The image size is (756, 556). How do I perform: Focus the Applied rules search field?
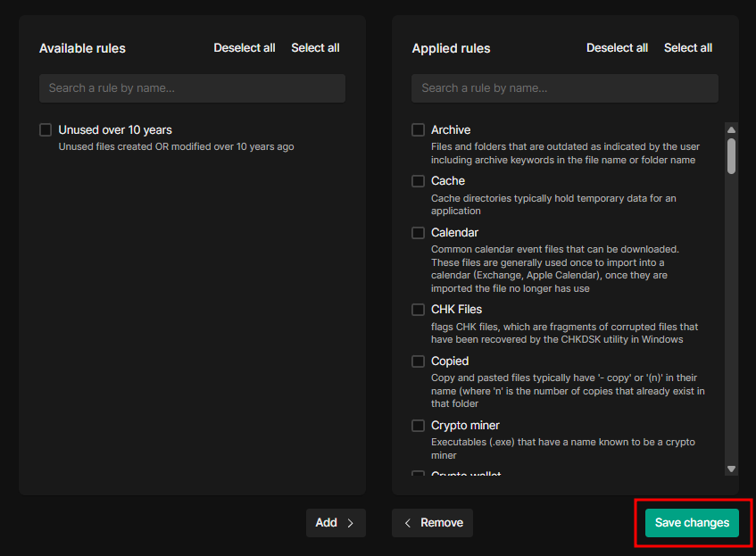tap(564, 88)
